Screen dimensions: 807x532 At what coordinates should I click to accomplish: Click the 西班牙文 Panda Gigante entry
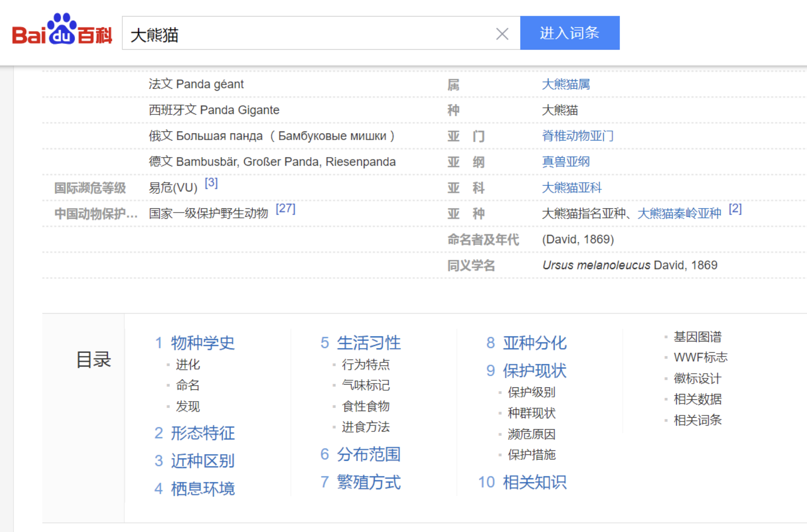point(214,110)
